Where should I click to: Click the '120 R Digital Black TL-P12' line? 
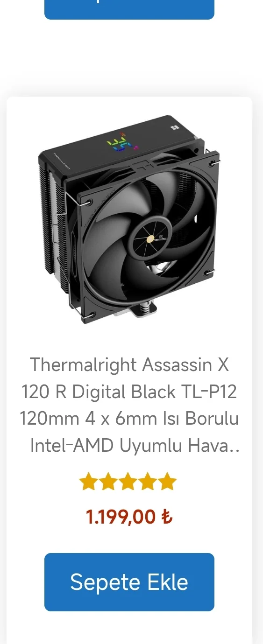click(129, 392)
